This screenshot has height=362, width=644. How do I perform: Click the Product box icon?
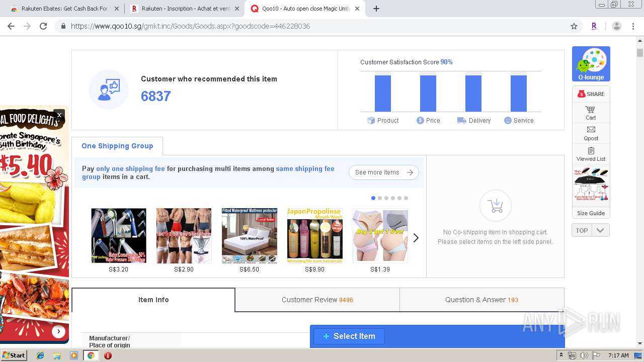coord(371,120)
